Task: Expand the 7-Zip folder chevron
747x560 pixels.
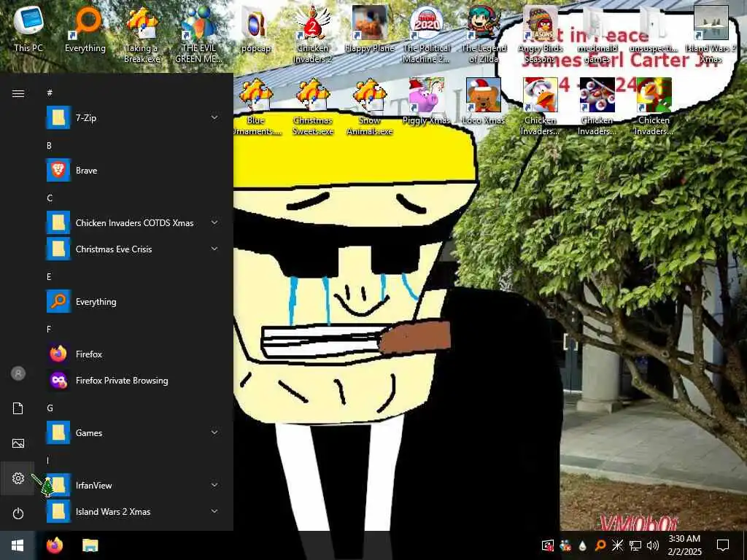Action: click(214, 117)
